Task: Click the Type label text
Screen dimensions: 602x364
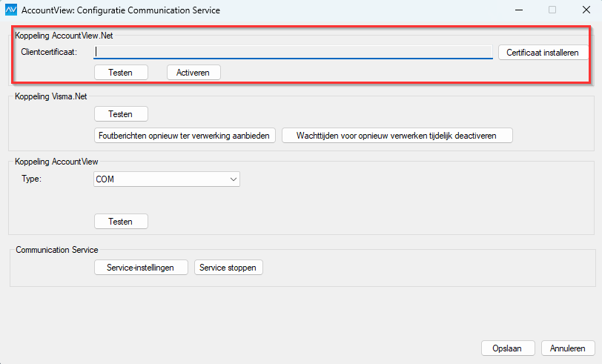Action: 31,179
